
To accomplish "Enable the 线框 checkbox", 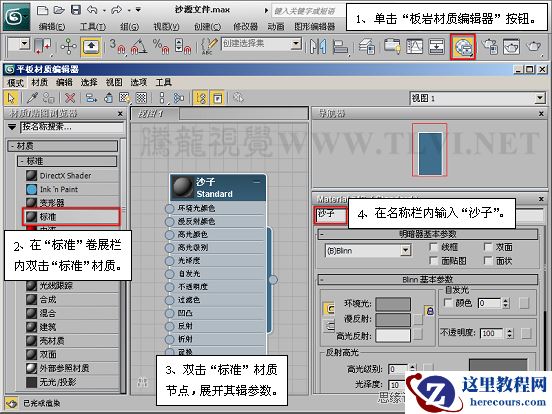I will (x=434, y=247).
